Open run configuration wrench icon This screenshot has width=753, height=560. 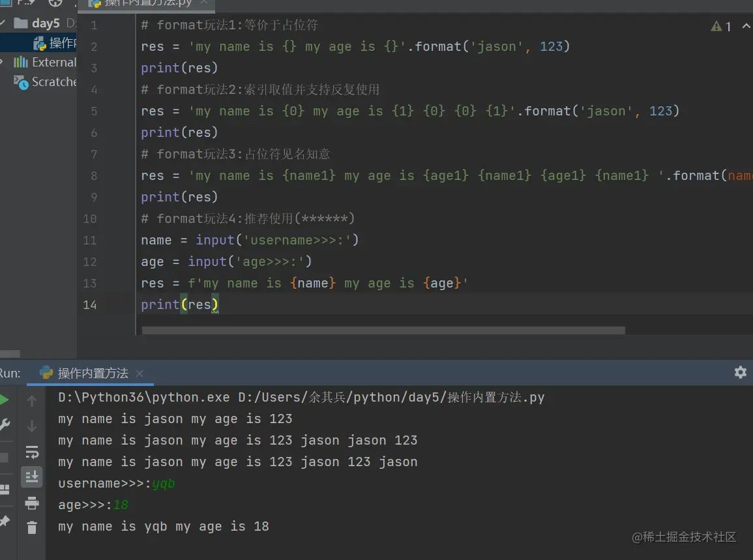[5, 424]
